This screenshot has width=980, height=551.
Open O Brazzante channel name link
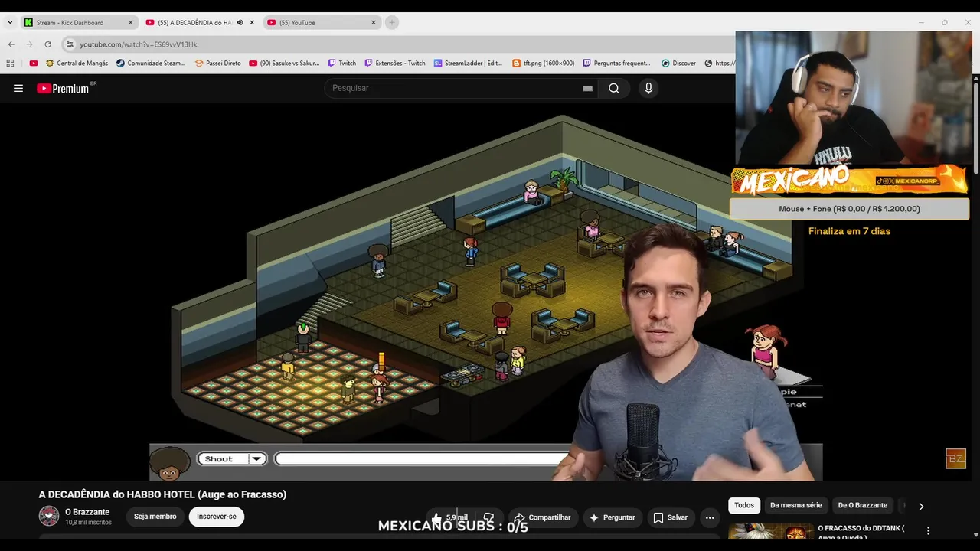coord(87,512)
